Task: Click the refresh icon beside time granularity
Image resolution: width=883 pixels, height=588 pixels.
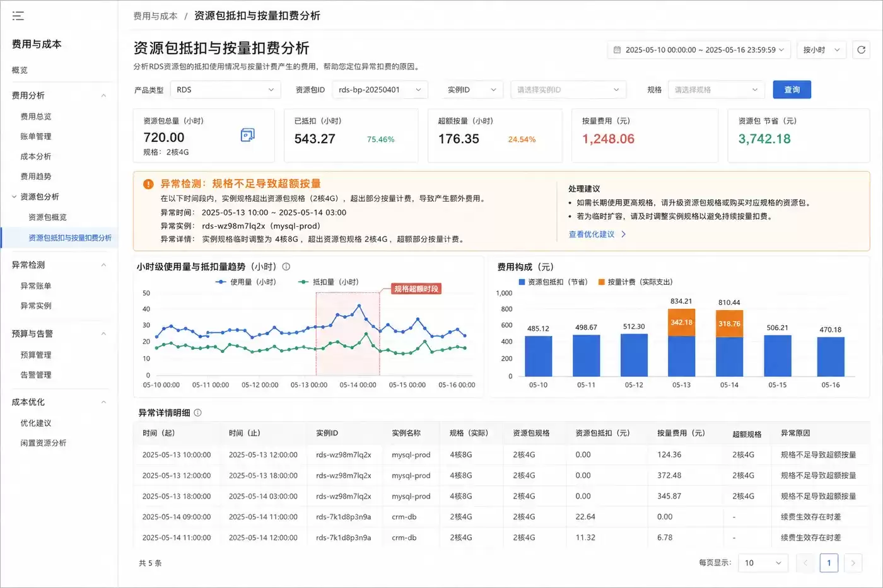Action: pos(861,50)
